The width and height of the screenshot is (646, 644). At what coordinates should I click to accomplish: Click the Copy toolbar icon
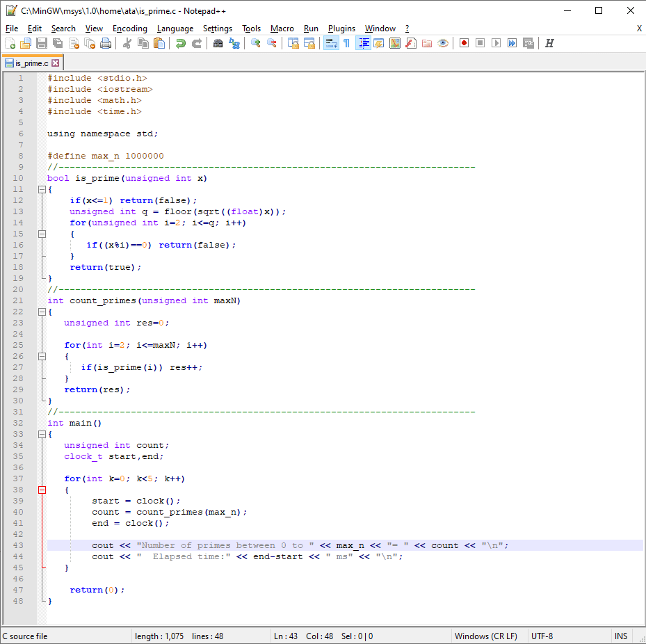point(143,43)
